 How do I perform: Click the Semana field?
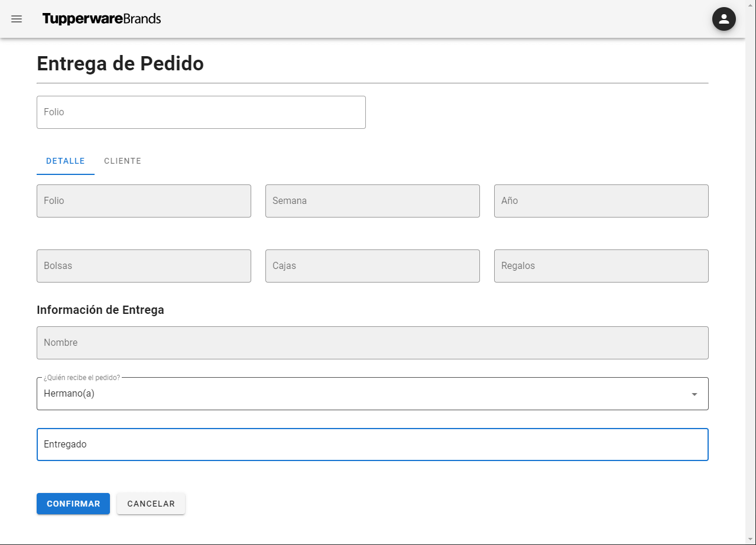click(x=372, y=201)
